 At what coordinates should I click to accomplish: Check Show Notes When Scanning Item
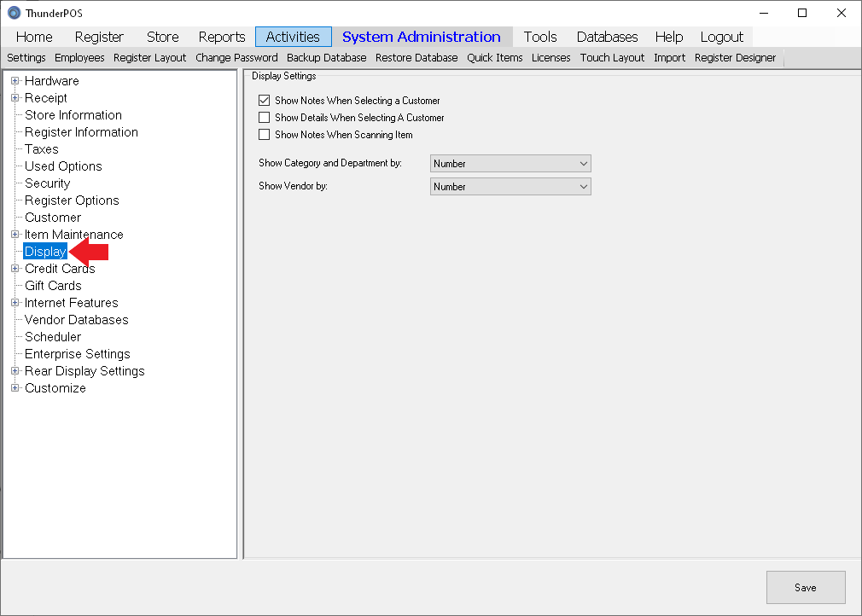(265, 135)
